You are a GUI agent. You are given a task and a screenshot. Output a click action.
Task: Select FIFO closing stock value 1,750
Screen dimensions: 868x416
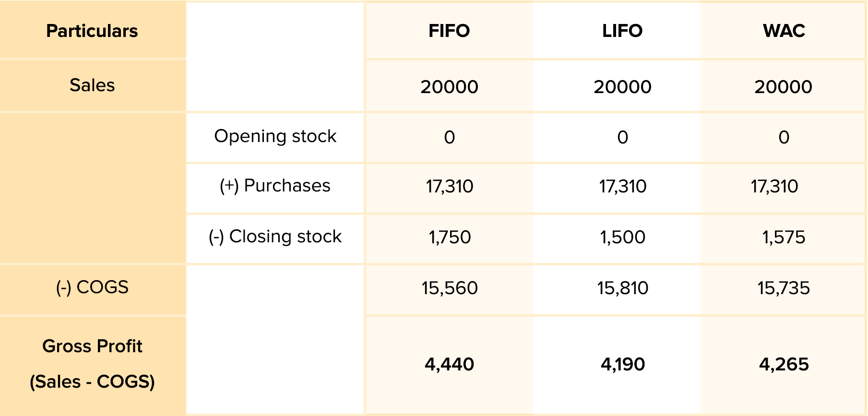[x=450, y=237]
